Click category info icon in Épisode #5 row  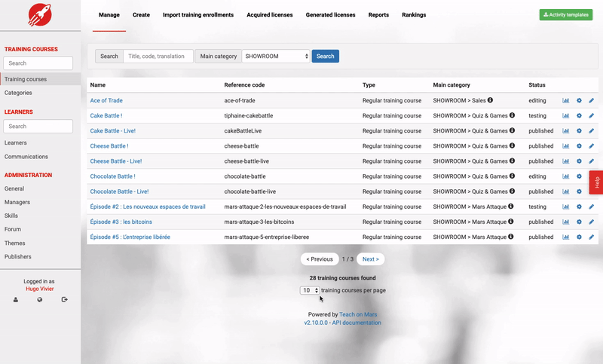pyautogui.click(x=511, y=237)
